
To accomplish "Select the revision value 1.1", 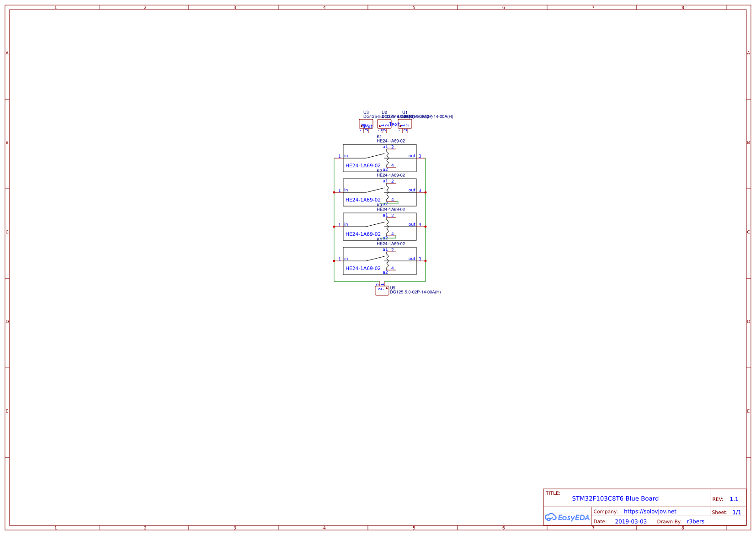I will 734,499.
